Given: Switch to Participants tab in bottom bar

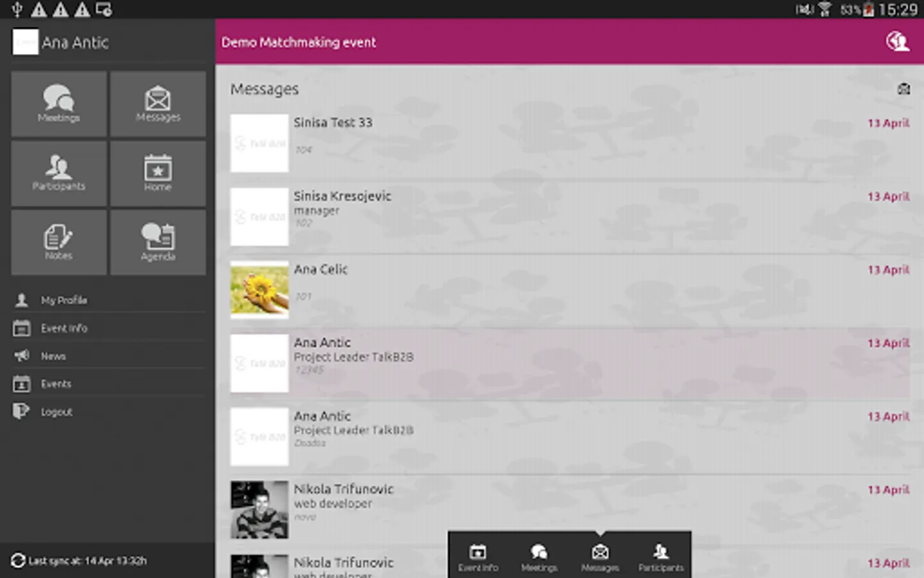Looking at the screenshot, I should click(661, 557).
